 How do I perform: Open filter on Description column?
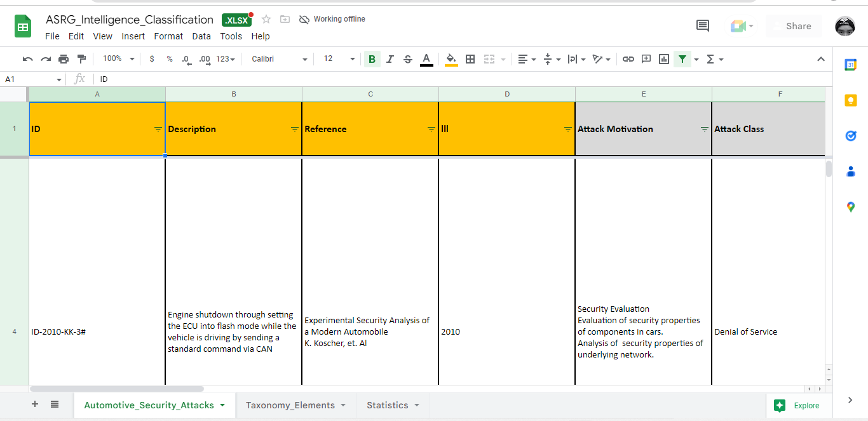click(295, 129)
